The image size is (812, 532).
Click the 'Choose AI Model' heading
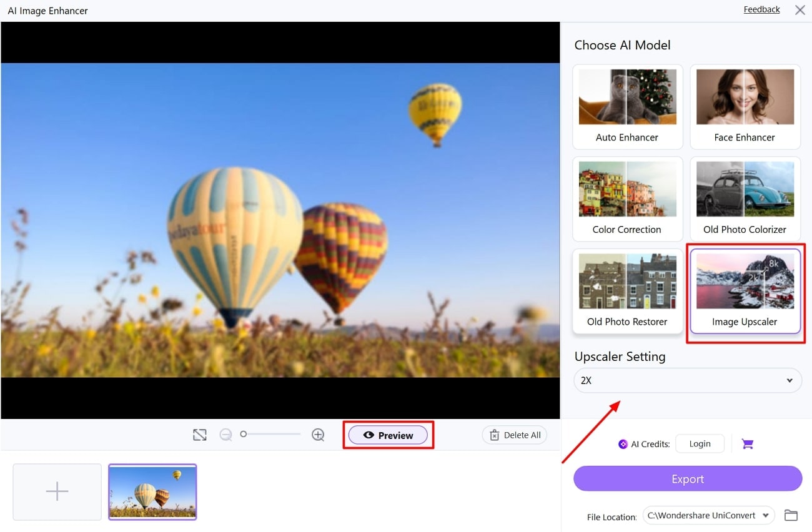tap(622, 45)
